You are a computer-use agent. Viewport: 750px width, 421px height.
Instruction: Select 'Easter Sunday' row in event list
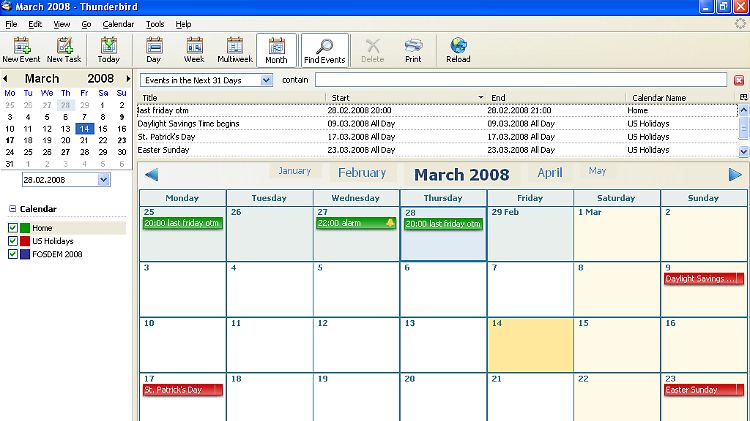click(437, 150)
